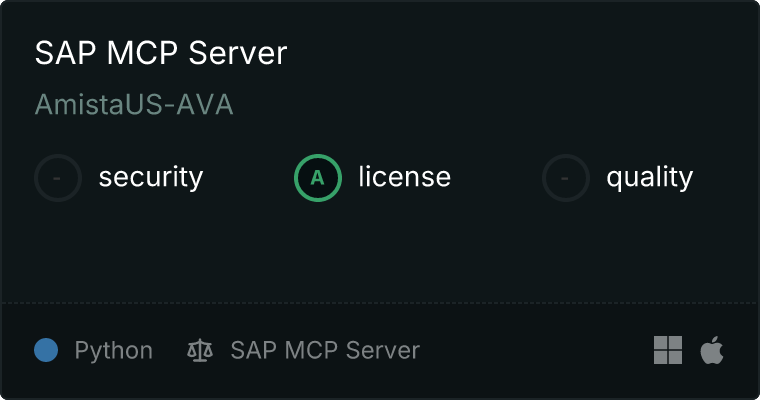Select the security score label
The width and height of the screenshot is (760, 400).
[150, 178]
